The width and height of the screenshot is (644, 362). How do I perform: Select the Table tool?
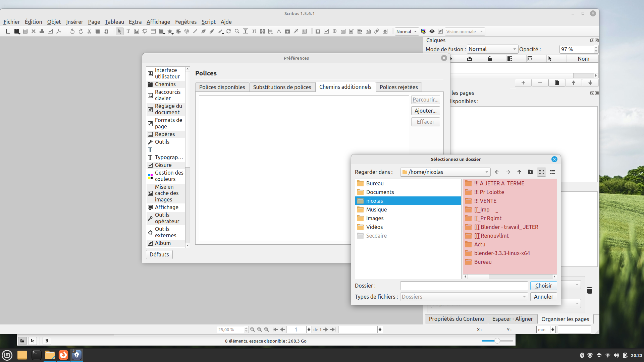click(x=153, y=32)
